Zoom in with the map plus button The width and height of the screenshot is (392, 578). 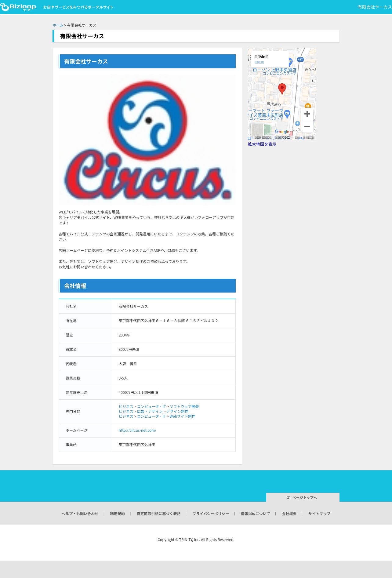point(307,114)
